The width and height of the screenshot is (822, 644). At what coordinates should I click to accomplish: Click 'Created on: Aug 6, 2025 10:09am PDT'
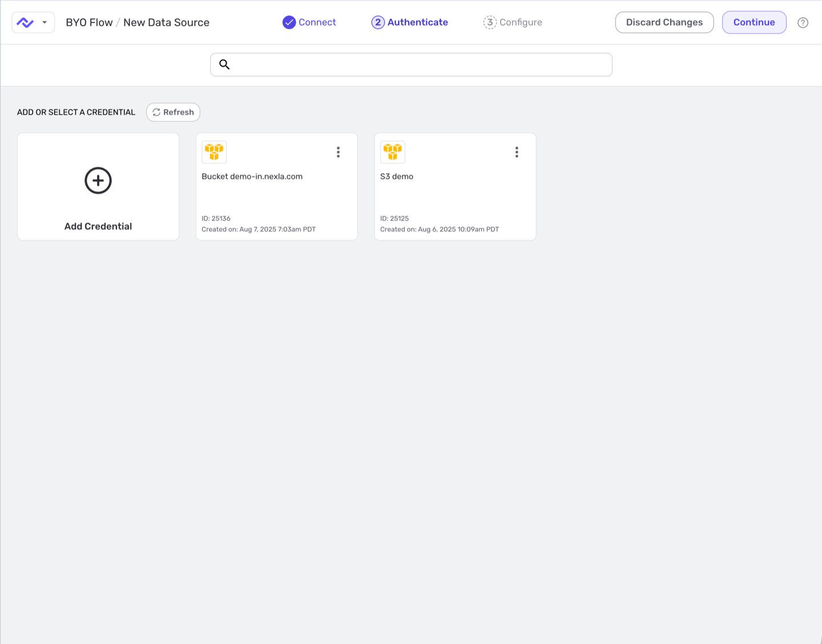click(440, 229)
